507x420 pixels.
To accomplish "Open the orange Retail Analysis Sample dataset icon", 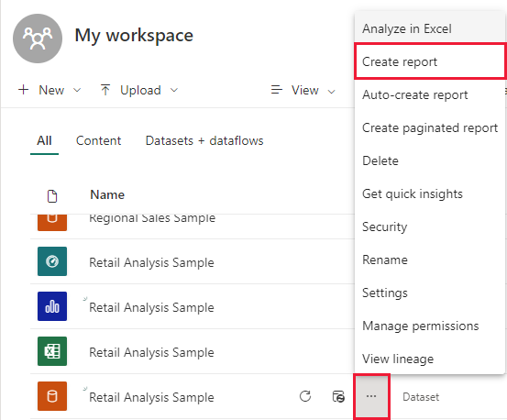I will [x=52, y=396].
